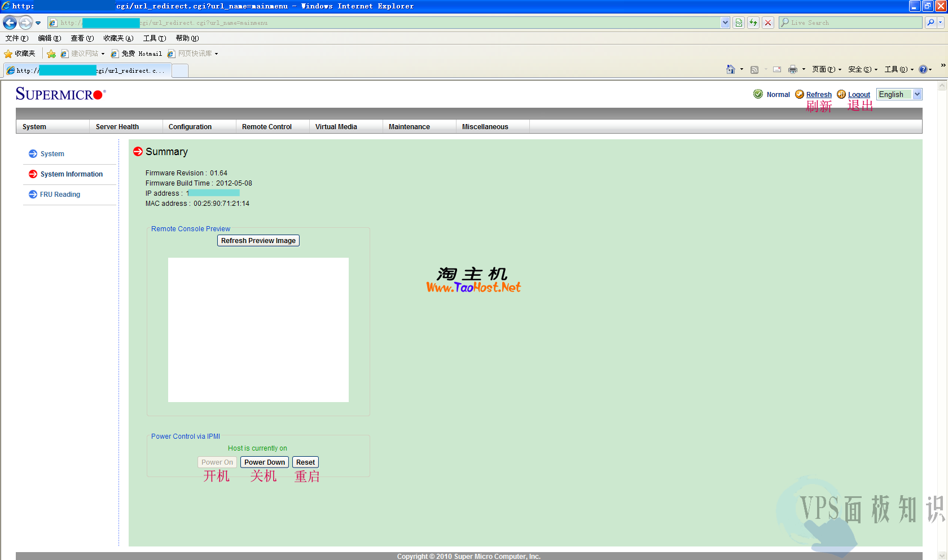Click the Read Mail envelope icon

point(777,69)
